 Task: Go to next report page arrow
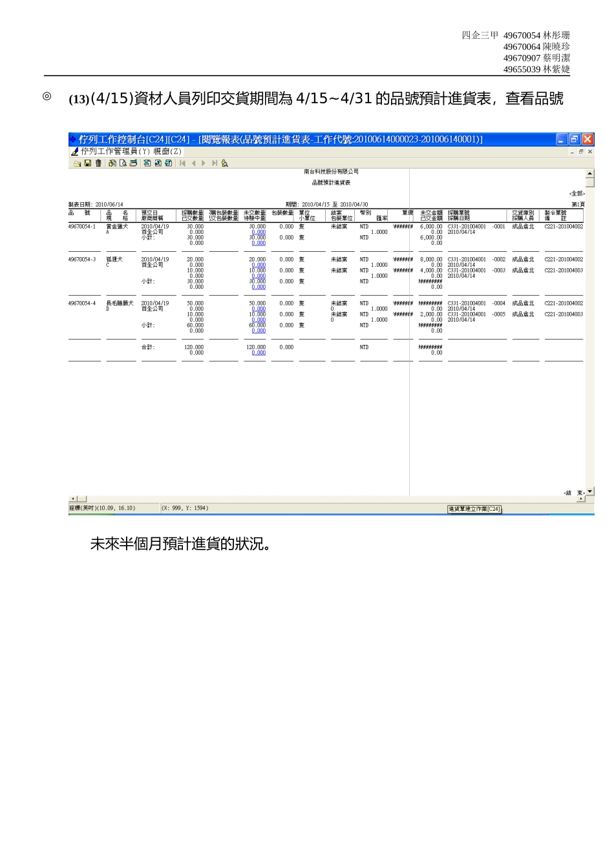(x=204, y=163)
